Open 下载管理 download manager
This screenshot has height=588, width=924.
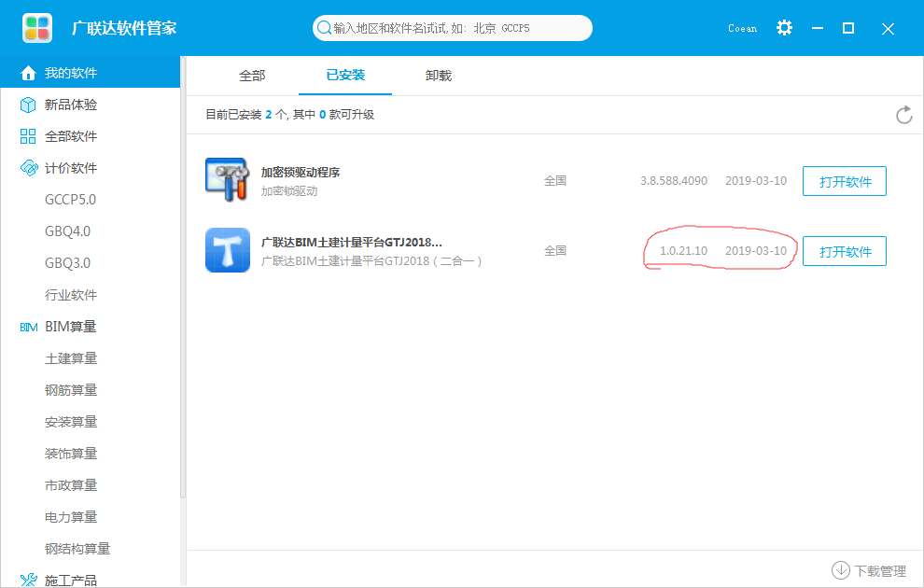(x=869, y=570)
